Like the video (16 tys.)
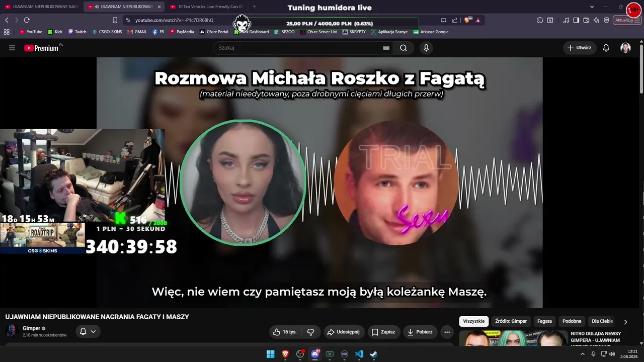The width and height of the screenshot is (644, 362). [x=285, y=332]
